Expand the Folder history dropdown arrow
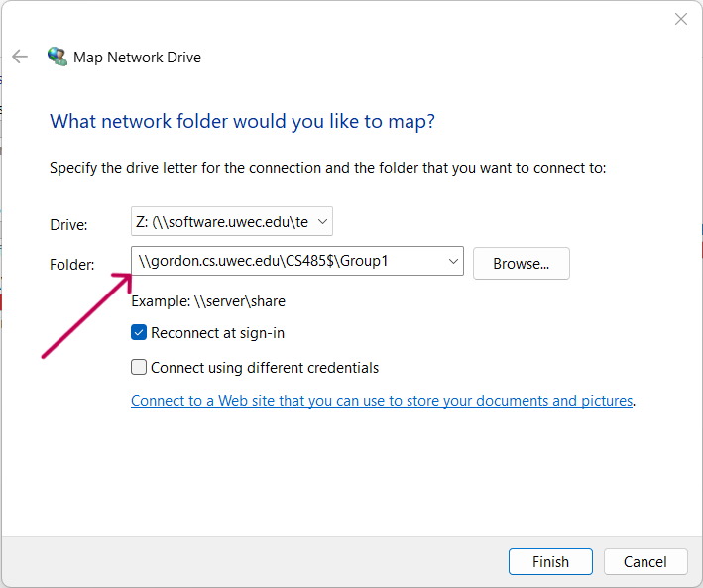Image resolution: width=703 pixels, height=588 pixels. (x=453, y=261)
